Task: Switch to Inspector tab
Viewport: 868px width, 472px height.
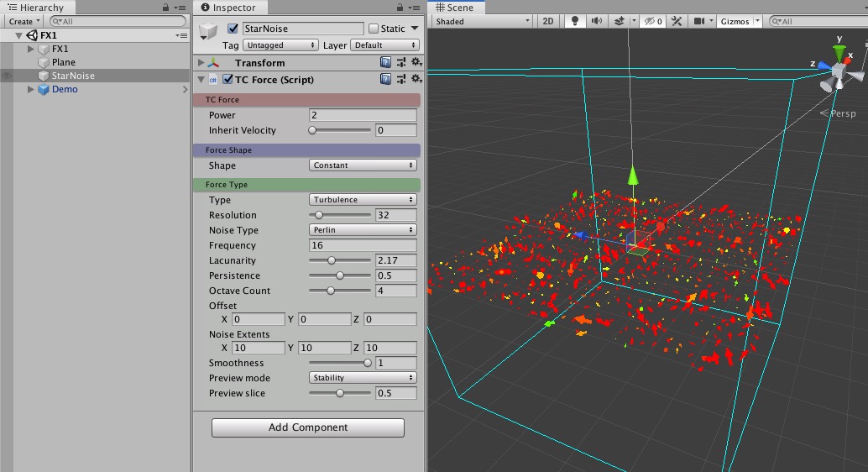Action: (228, 8)
